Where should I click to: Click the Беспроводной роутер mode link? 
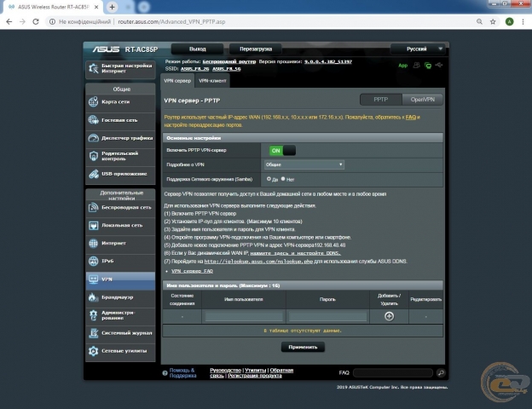click(229, 61)
